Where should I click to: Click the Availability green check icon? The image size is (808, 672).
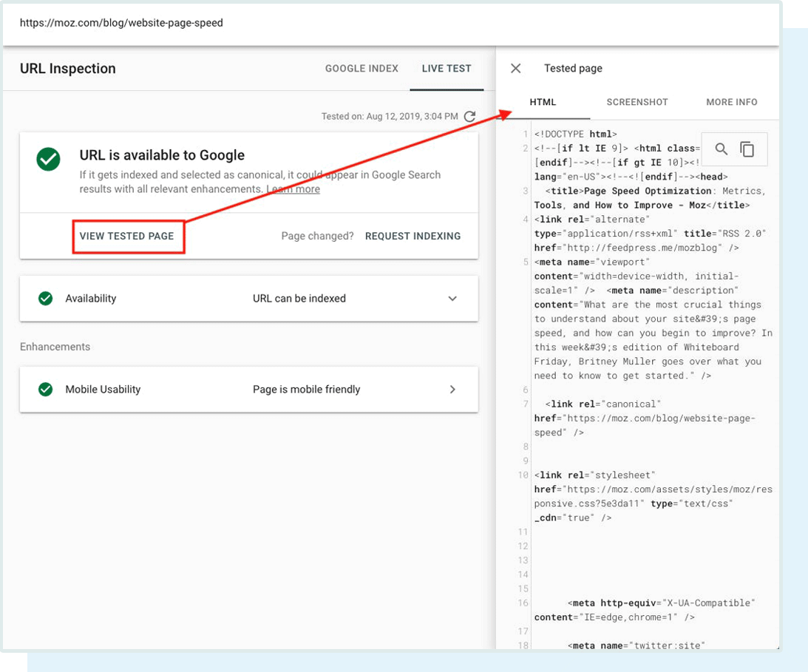(45, 299)
